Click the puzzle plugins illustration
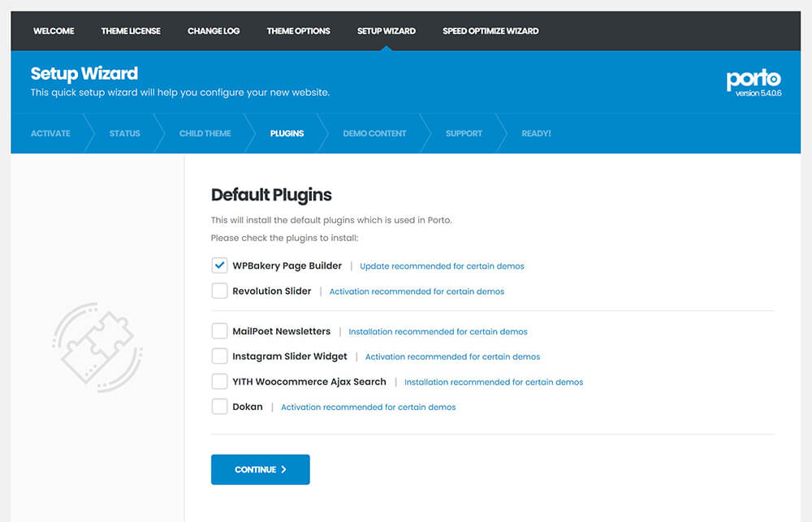 point(97,345)
